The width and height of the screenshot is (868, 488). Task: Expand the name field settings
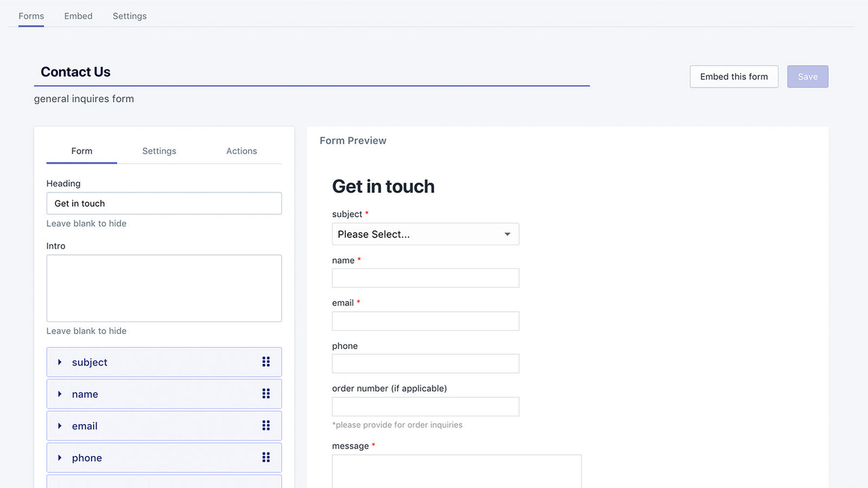pos(59,393)
